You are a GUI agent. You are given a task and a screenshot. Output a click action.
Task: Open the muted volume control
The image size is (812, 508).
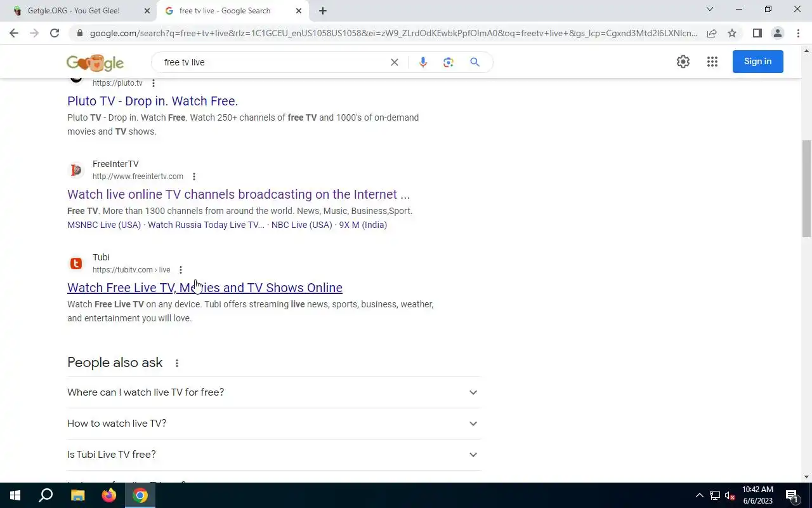tap(730, 496)
